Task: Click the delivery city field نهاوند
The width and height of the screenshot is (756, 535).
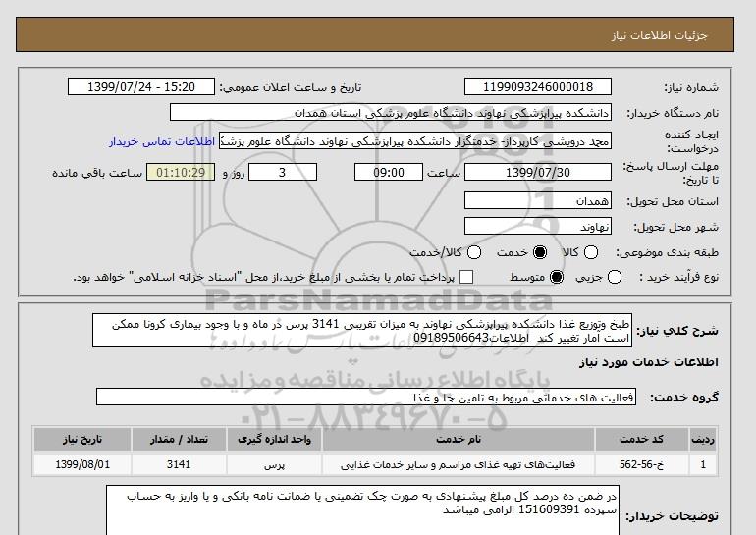Action: pos(538,226)
